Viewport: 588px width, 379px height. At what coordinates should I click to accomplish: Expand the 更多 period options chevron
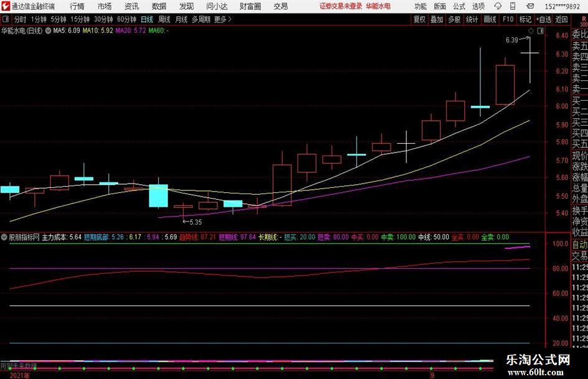click(230, 19)
